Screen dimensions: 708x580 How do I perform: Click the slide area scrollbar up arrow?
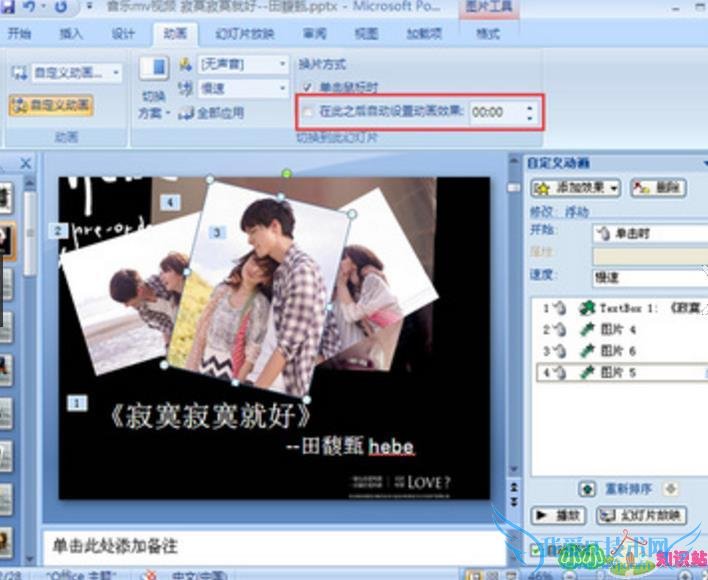[x=514, y=159]
